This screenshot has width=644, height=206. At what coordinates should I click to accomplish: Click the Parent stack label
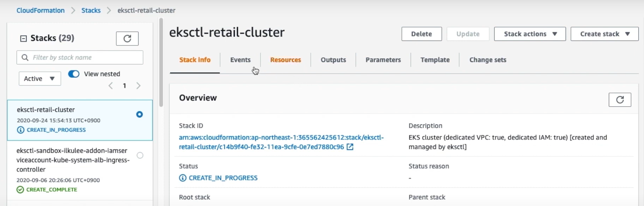427,197
